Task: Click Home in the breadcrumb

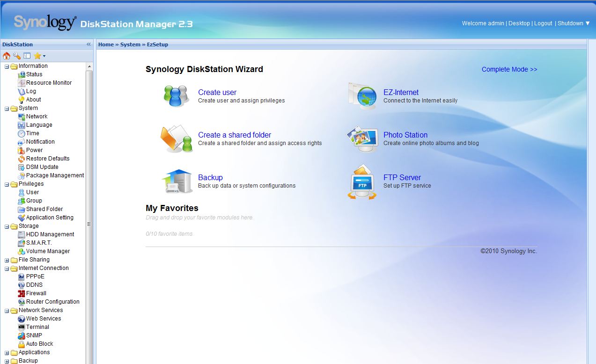Action: pos(106,44)
